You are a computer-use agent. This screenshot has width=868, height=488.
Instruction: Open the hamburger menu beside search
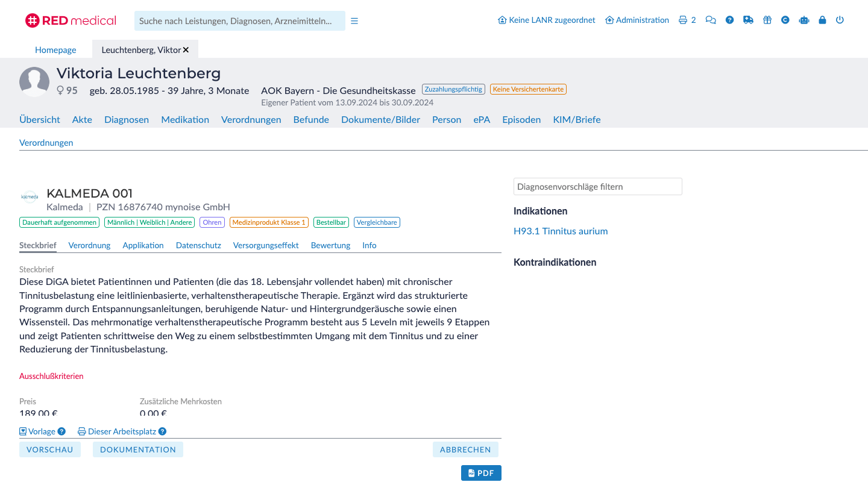tap(354, 20)
